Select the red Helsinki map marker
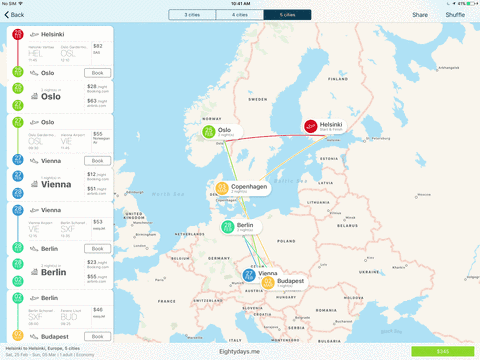Viewport: 480px width, 360px height. (x=310, y=126)
